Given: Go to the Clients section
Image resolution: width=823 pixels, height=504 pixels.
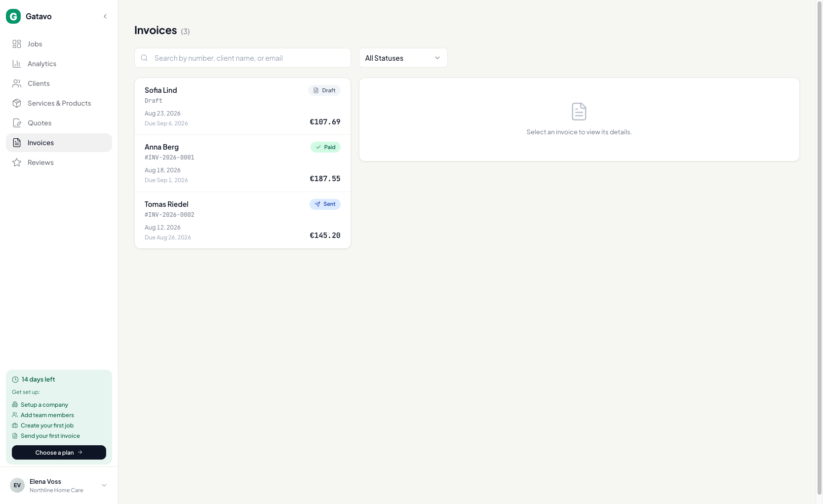Looking at the screenshot, I should click(59, 83).
